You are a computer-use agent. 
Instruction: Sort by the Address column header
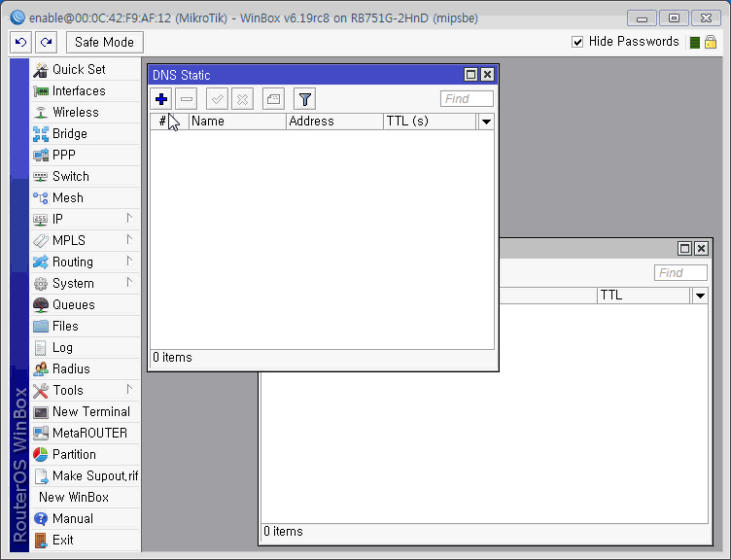pyautogui.click(x=334, y=122)
